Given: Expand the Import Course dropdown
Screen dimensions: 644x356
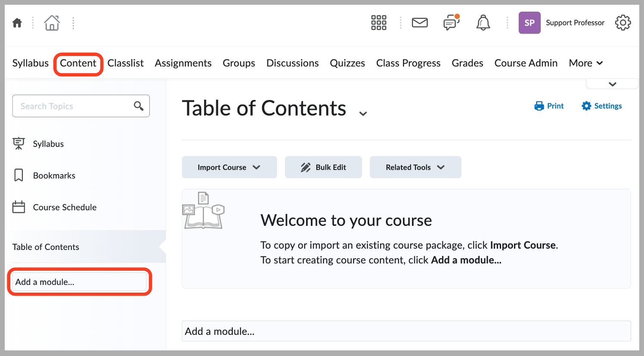Looking at the screenshot, I should click(x=229, y=167).
